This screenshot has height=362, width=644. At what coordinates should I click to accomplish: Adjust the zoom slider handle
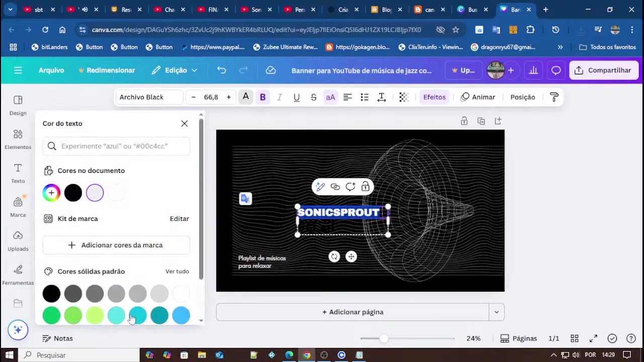384,338
